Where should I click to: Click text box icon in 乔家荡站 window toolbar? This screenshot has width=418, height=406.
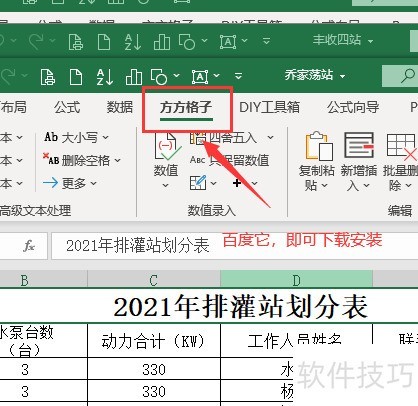(200, 77)
